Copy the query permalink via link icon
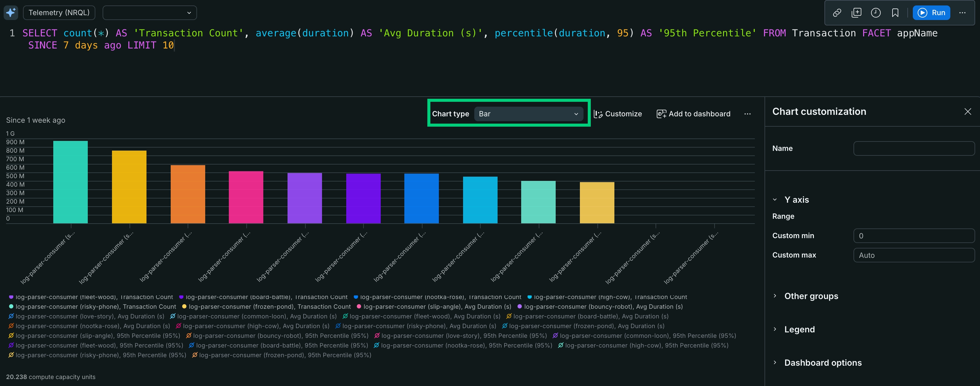Viewport: 980px width, 386px height. coord(837,13)
